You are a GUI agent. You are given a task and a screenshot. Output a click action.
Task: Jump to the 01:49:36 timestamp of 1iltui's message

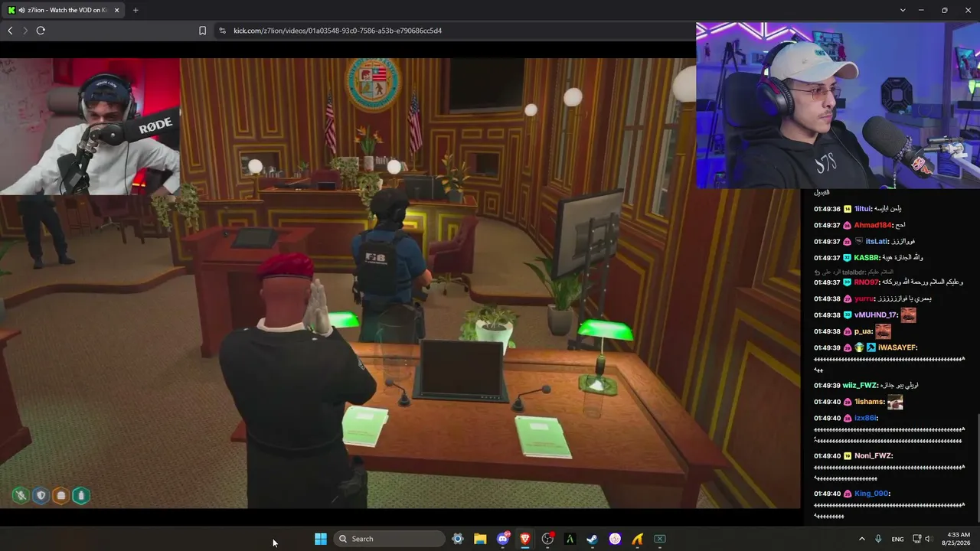pos(827,209)
